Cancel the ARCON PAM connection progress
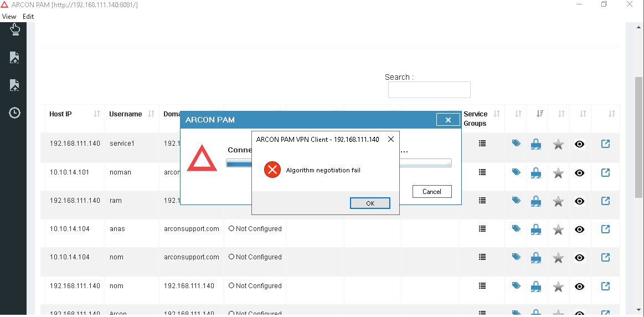The image size is (644, 317). click(x=432, y=192)
